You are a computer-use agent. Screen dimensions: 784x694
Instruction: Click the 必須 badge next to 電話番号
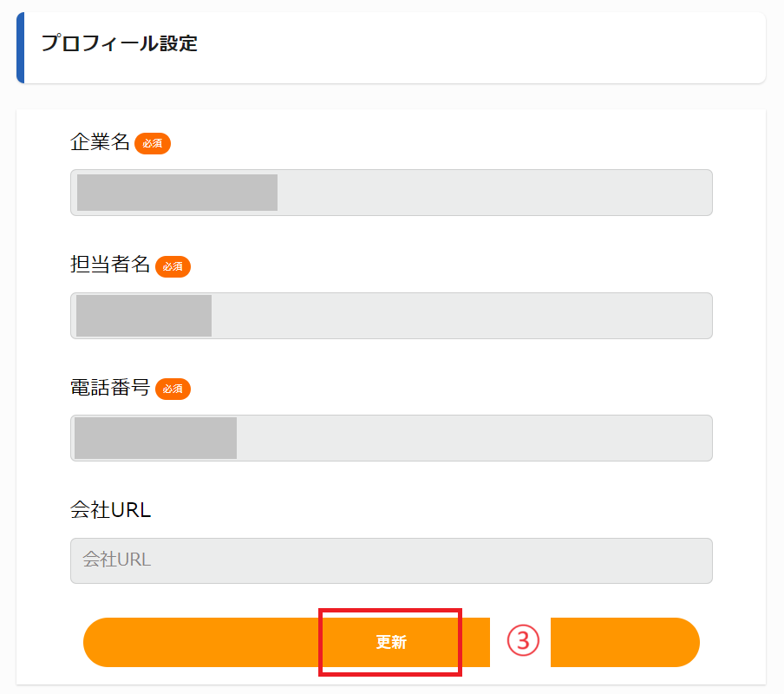[x=173, y=390]
